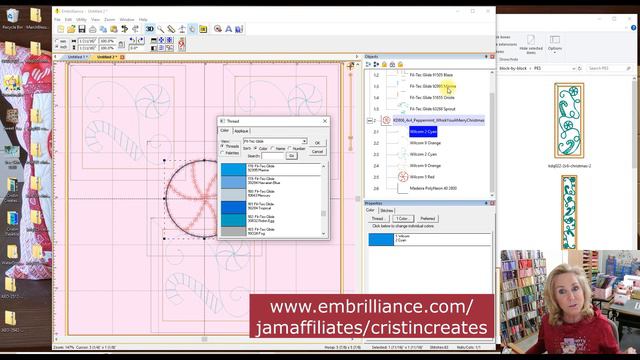The image size is (640, 360).
Task: Click the Go search button
Action: pos(291,156)
